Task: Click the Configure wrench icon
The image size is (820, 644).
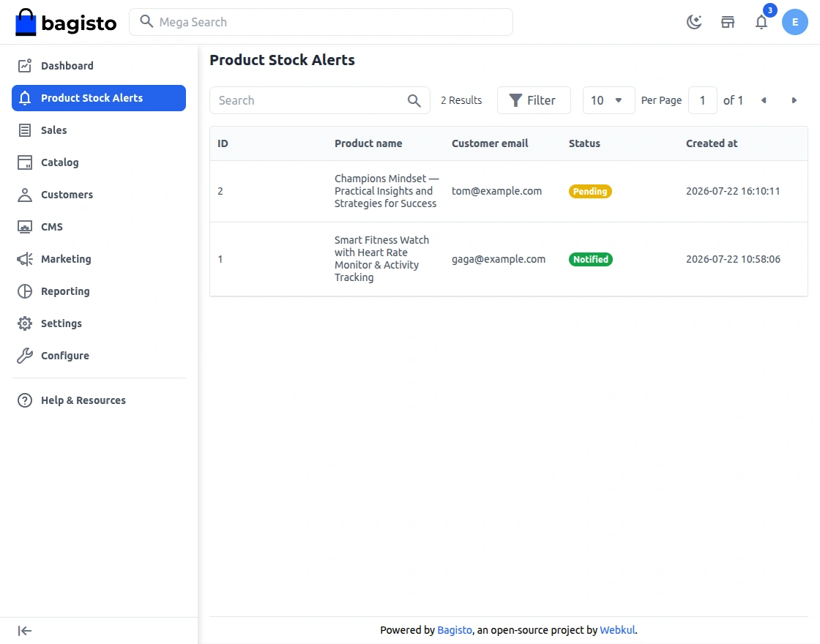Action: click(x=25, y=356)
